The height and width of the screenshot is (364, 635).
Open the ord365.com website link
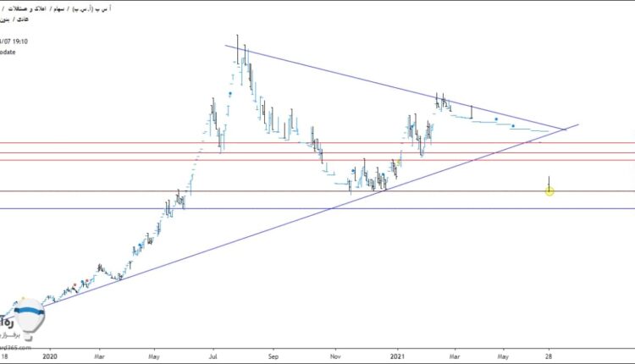point(15,347)
